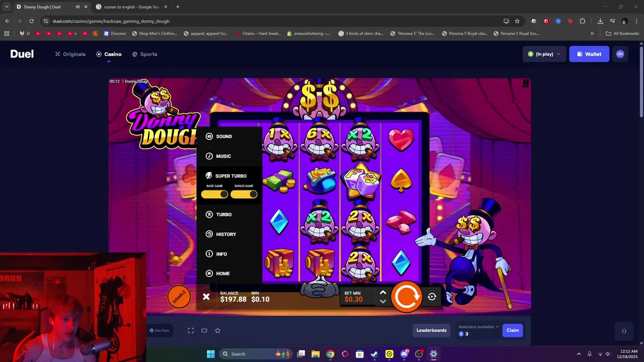Viewport: 644px width, 362px height.
Task: Reload the current page
Action: [x=31, y=21]
